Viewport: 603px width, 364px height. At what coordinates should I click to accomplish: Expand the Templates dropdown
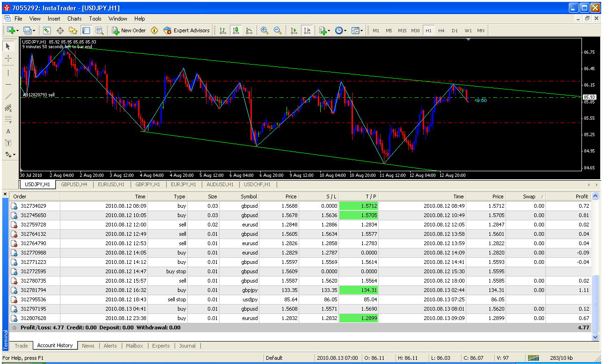[357, 30]
